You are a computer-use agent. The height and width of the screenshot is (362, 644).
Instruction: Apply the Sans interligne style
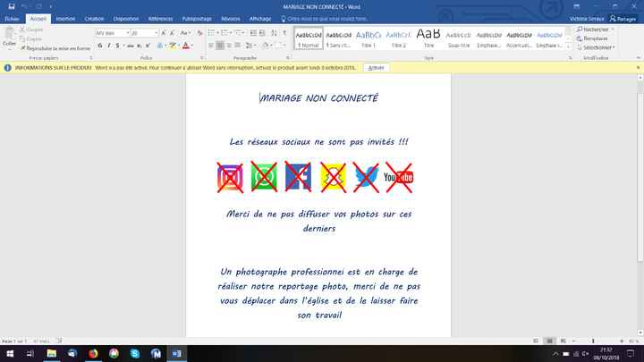339,38
